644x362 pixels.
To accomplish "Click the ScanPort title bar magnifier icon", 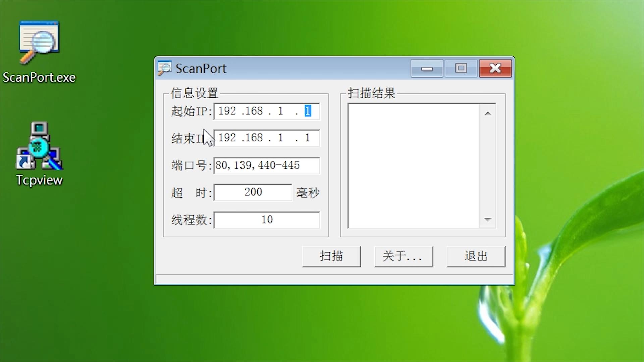I will (164, 68).
